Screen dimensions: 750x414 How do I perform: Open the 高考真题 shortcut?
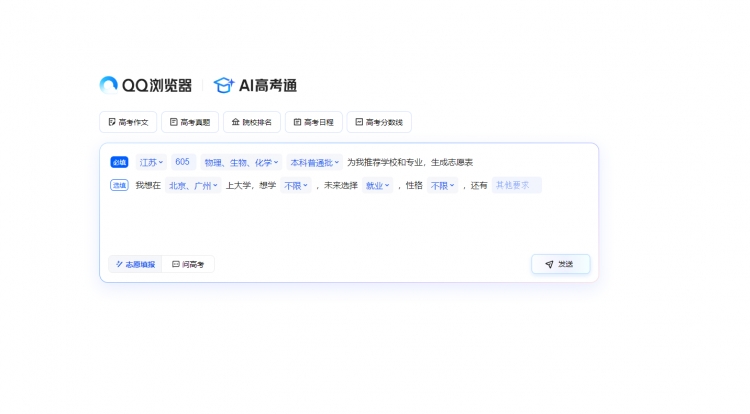click(x=190, y=122)
